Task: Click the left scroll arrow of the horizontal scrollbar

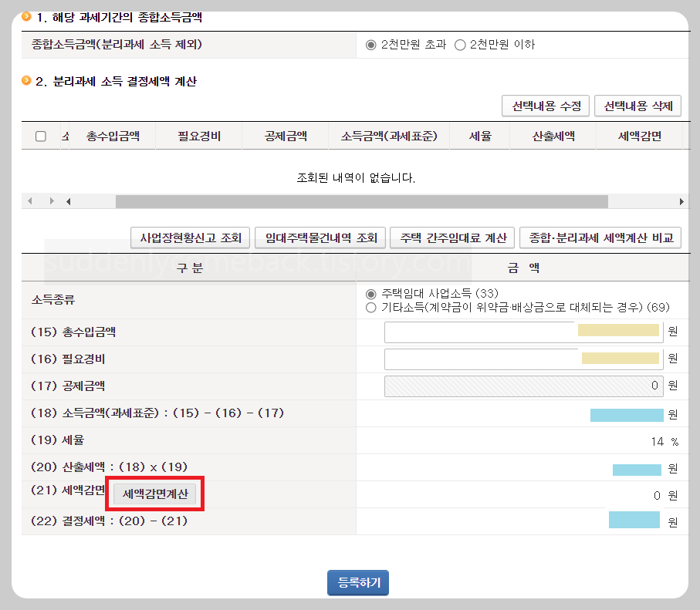Action: pos(69,201)
